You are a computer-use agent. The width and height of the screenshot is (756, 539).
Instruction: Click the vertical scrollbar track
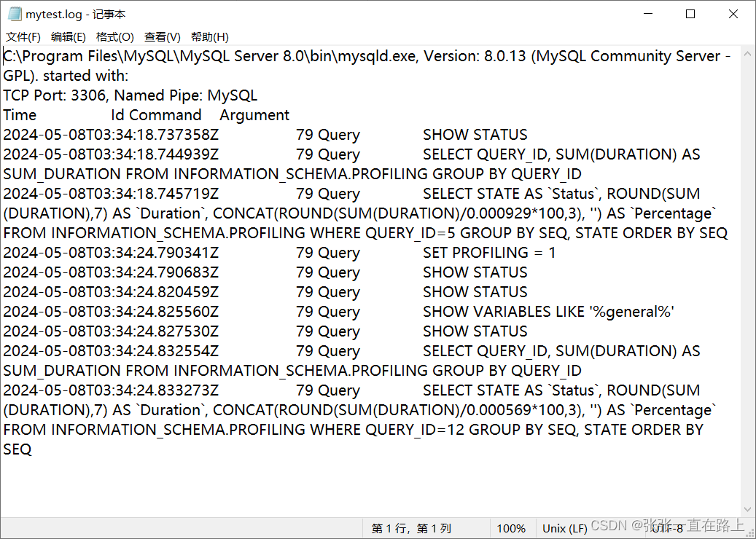[748, 281]
